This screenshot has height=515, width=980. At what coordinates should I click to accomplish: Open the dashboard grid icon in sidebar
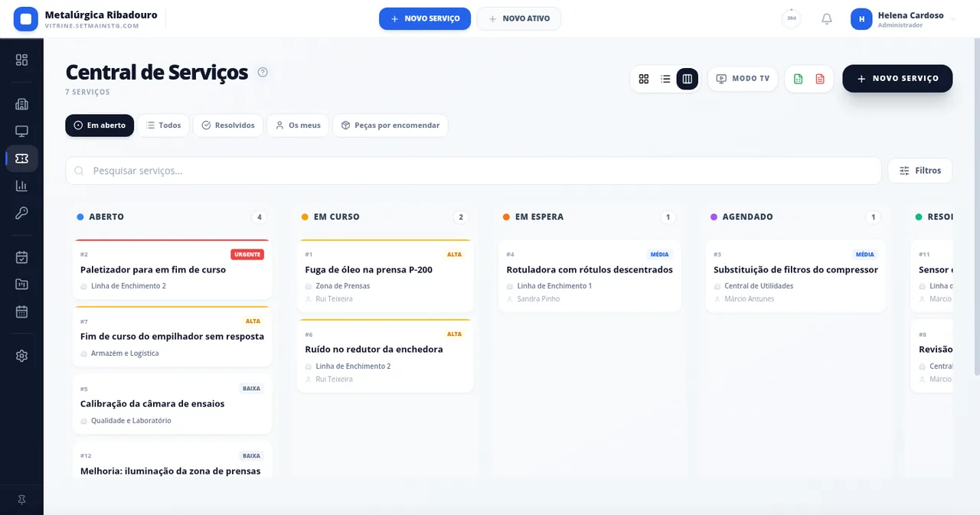tap(21, 60)
